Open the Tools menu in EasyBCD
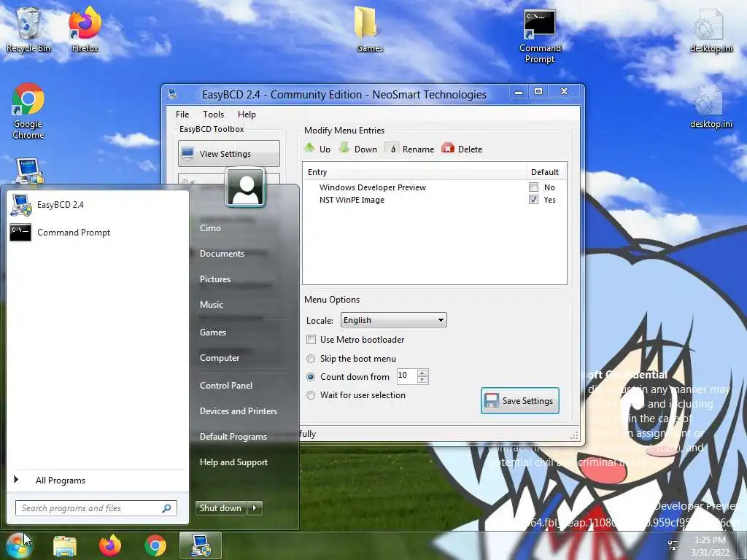 (213, 114)
